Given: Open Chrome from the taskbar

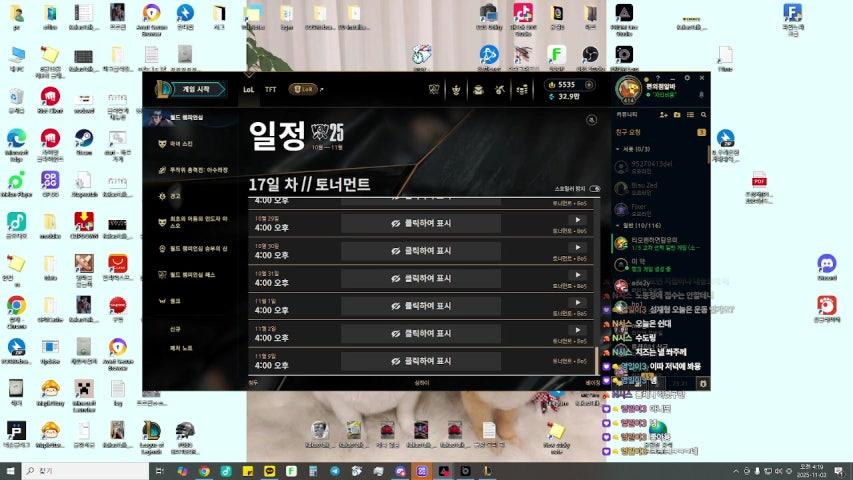Looking at the screenshot, I should pyautogui.click(x=204, y=471).
